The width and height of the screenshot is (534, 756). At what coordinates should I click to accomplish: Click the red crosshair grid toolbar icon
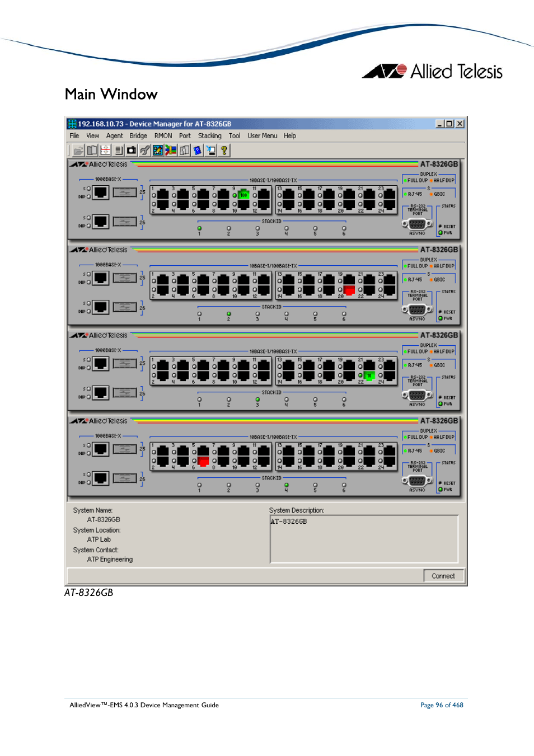point(105,151)
